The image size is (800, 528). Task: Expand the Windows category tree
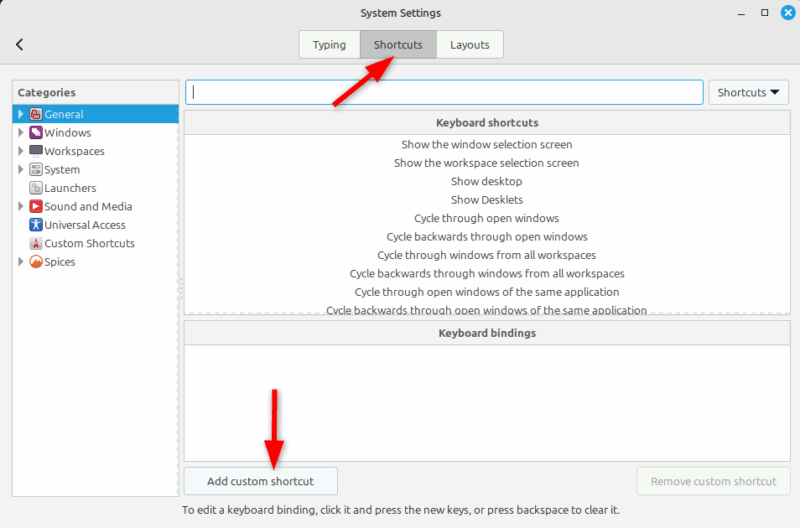click(x=20, y=133)
